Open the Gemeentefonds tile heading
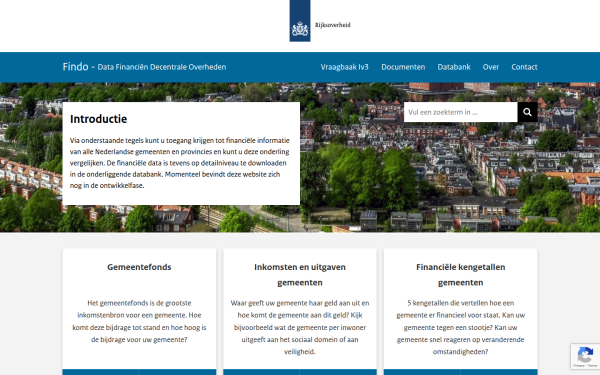The width and height of the screenshot is (600, 375). (x=139, y=267)
